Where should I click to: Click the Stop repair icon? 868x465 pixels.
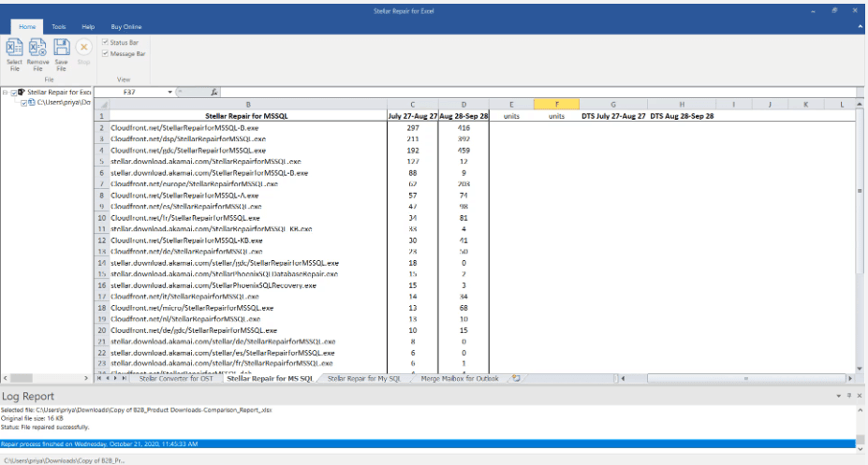[83, 48]
